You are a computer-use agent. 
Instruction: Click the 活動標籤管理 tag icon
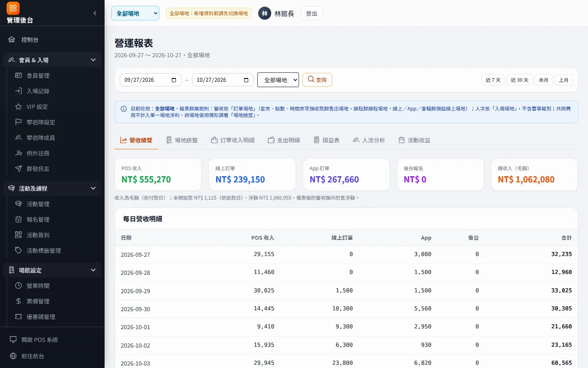[18, 251]
